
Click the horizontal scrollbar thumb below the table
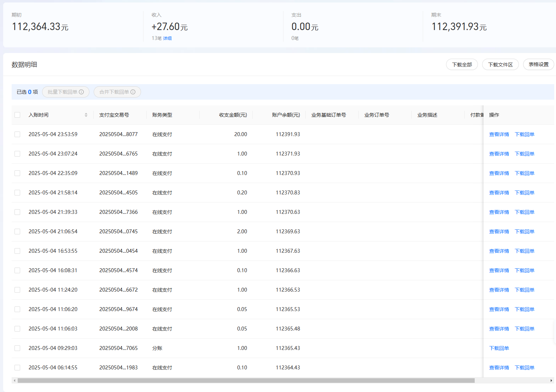point(246,381)
